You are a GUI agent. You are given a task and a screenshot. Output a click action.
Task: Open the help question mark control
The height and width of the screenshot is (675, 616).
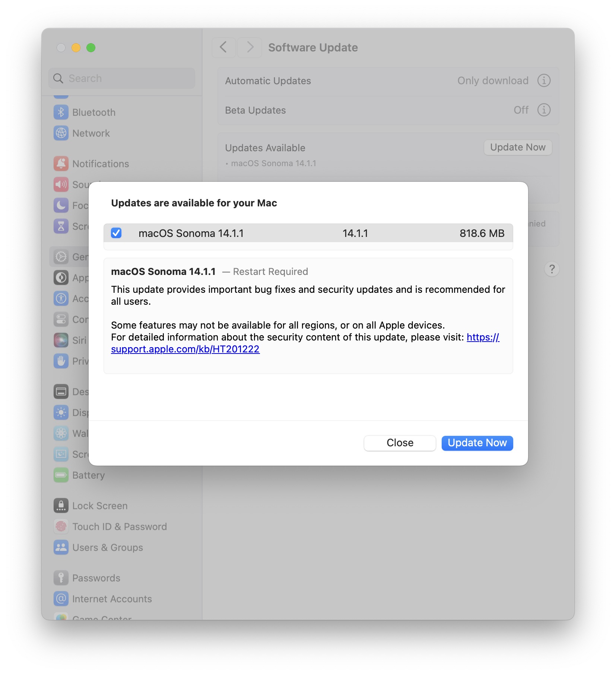point(552,269)
